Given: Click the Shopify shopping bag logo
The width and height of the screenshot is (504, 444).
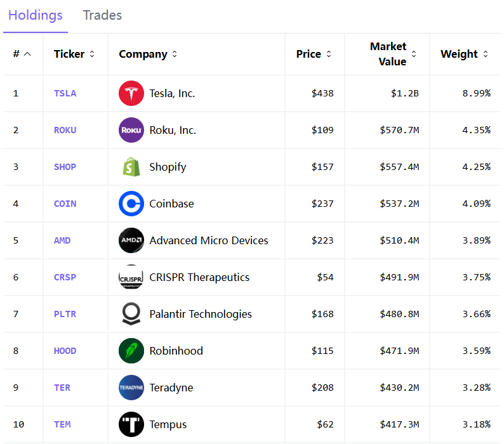Looking at the screenshot, I should 131,167.
